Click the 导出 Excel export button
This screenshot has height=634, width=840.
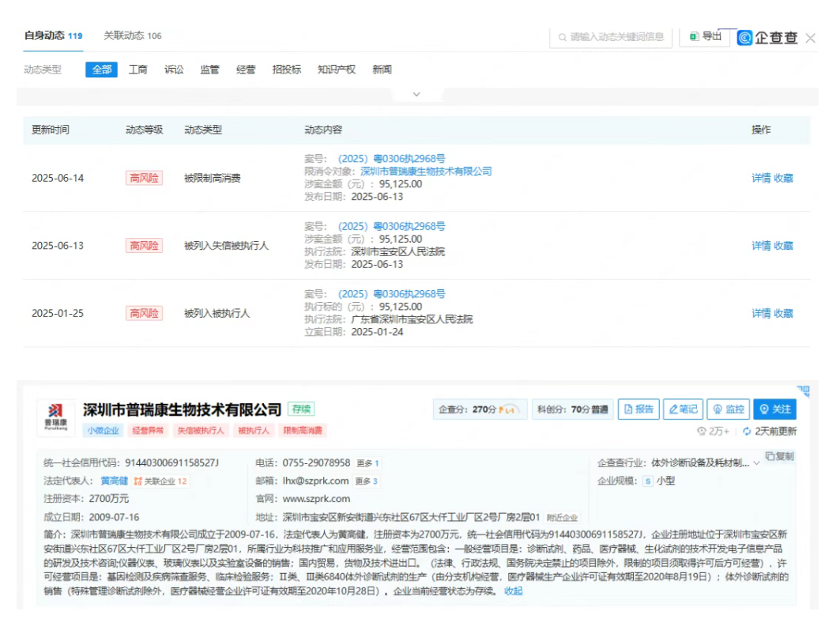tap(705, 36)
